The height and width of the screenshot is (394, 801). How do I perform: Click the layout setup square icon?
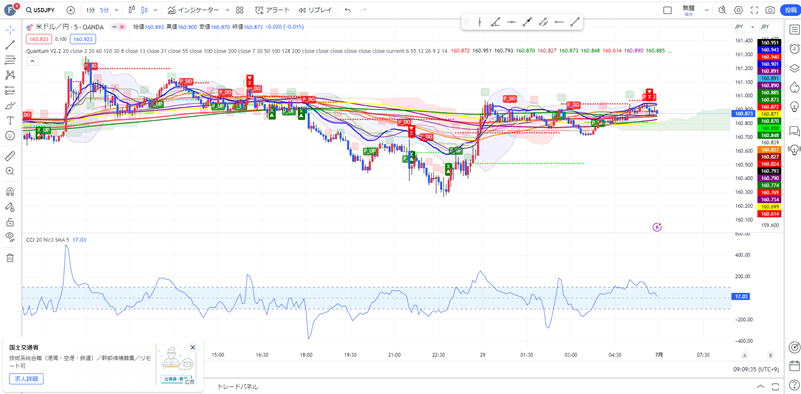[667, 10]
